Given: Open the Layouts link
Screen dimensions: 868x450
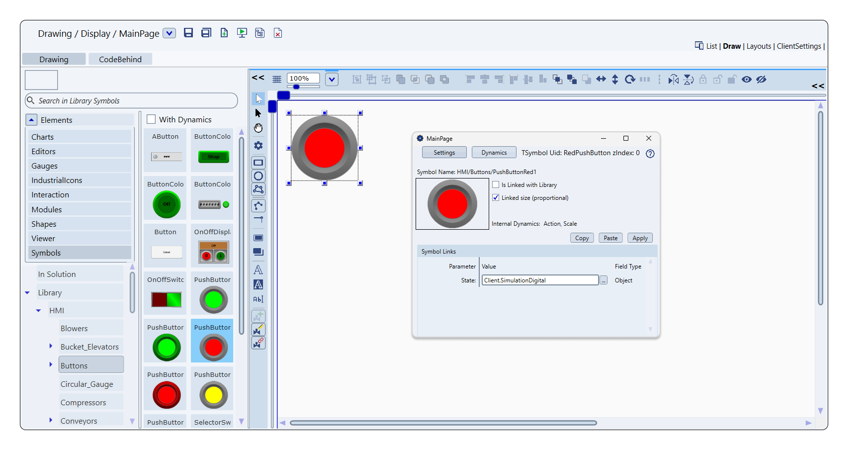Looking at the screenshot, I should pyautogui.click(x=759, y=46).
